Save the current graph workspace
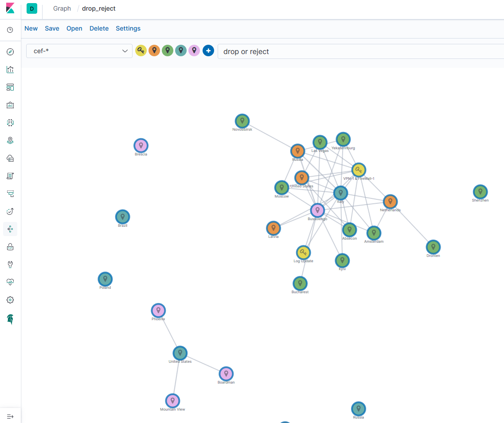The image size is (504, 423). [x=52, y=28]
